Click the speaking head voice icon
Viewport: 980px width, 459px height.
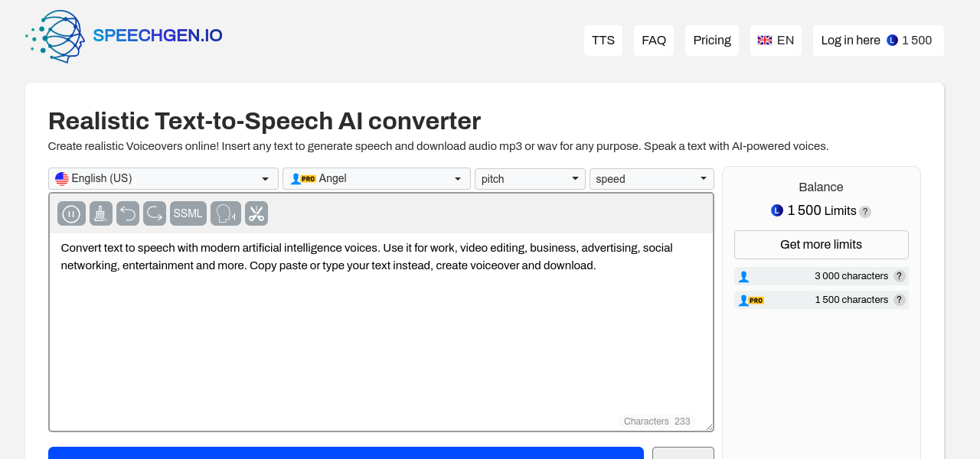(226, 213)
